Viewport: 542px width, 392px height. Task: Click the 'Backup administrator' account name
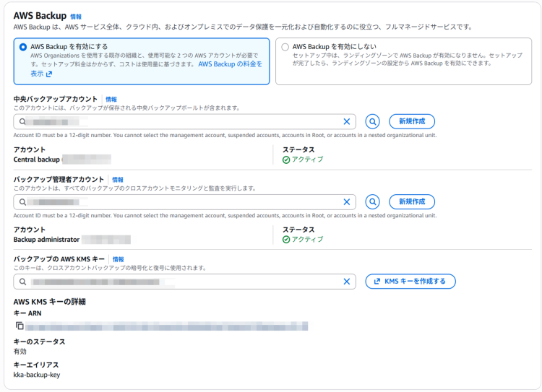[47, 240]
